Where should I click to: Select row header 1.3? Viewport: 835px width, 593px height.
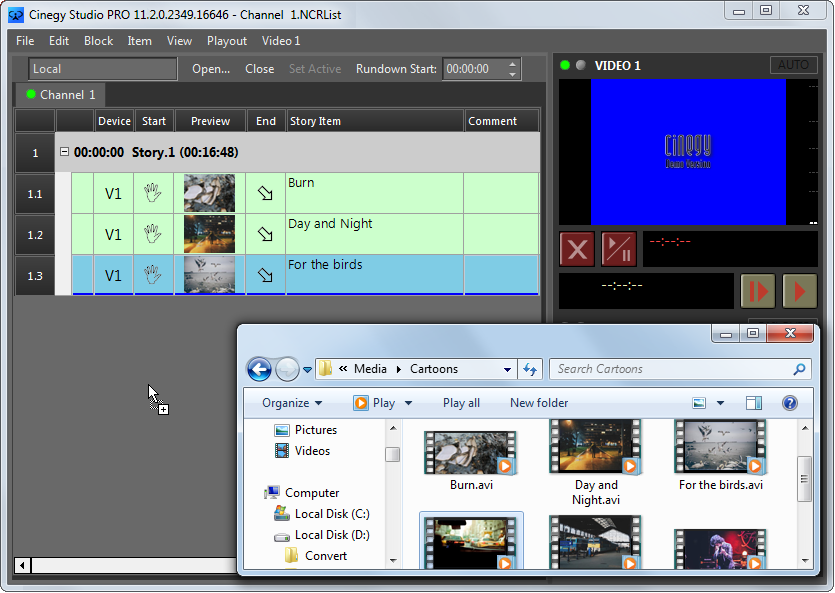pyautogui.click(x=35, y=276)
